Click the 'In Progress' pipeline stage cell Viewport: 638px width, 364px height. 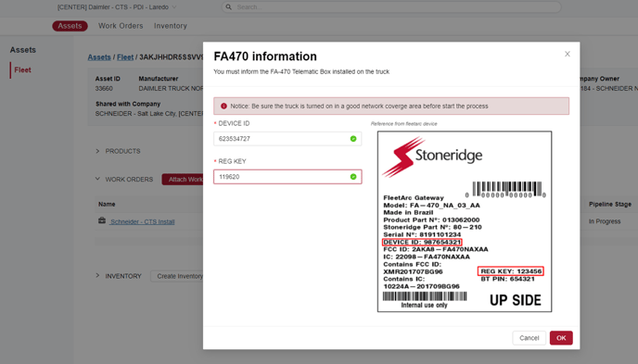click(605, 221)
